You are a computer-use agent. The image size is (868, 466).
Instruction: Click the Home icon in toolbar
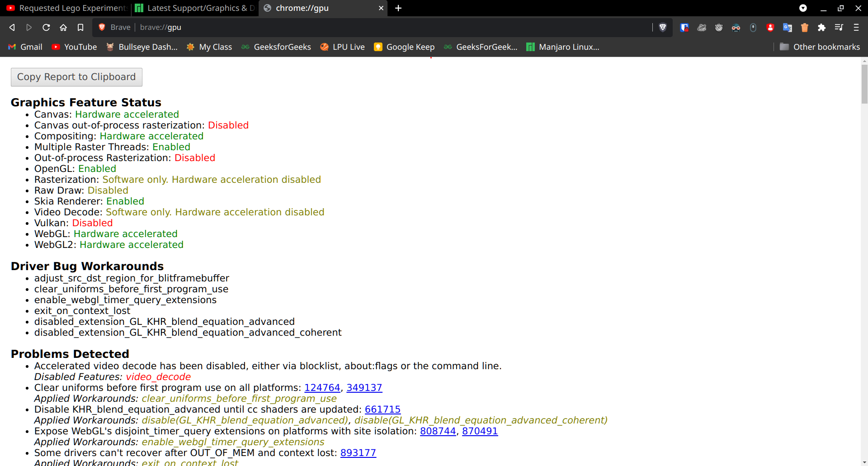tap(63, 28)
